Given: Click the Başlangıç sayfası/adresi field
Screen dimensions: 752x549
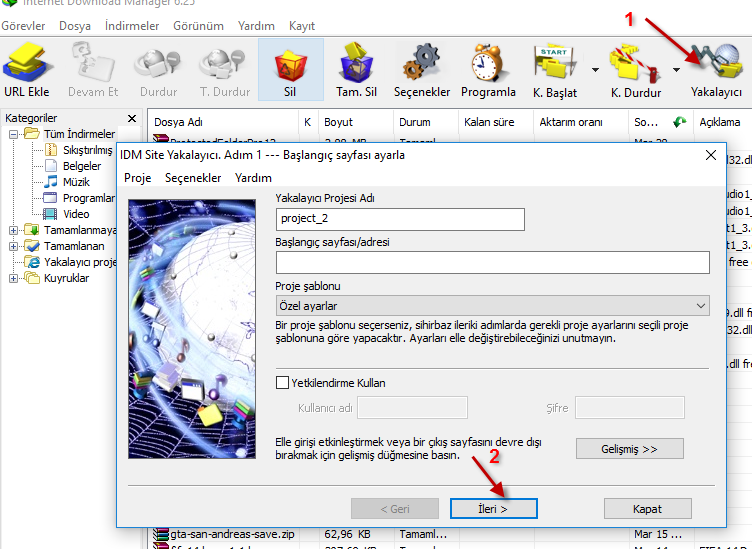Looking at the screenshot, I should pyautogui.click(x=493, y=263).
